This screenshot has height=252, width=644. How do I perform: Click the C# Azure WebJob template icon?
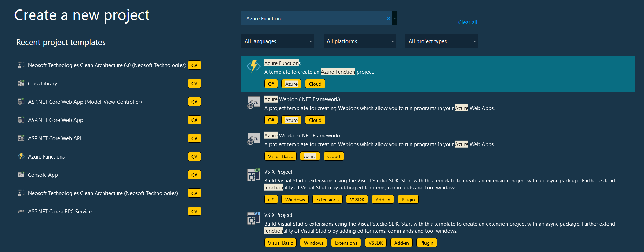253,102
